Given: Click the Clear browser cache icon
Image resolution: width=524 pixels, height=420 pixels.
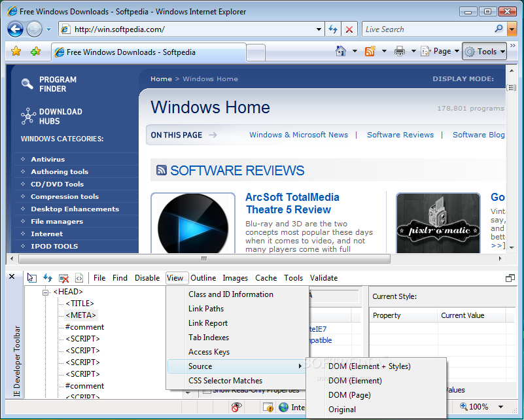Looking at the screenshot, I should pos(63,278).
